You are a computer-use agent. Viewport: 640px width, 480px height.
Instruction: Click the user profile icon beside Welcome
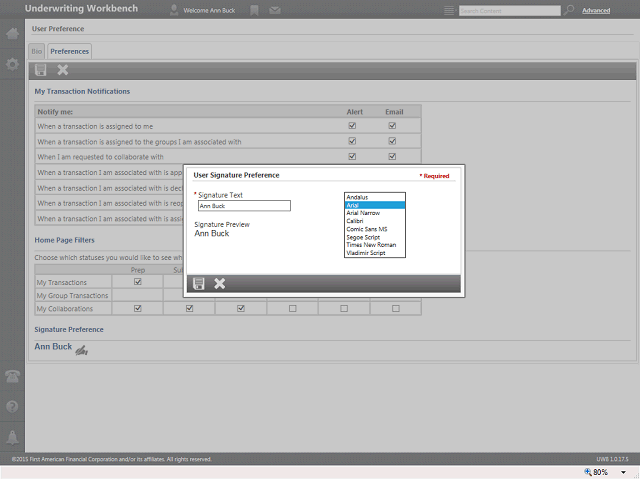tap(174, 10)
